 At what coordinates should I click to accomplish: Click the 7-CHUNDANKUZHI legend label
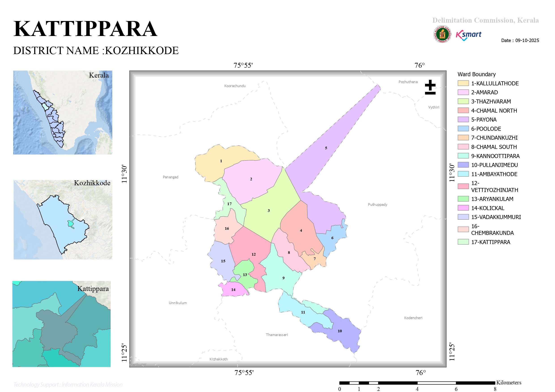[494, 138]
